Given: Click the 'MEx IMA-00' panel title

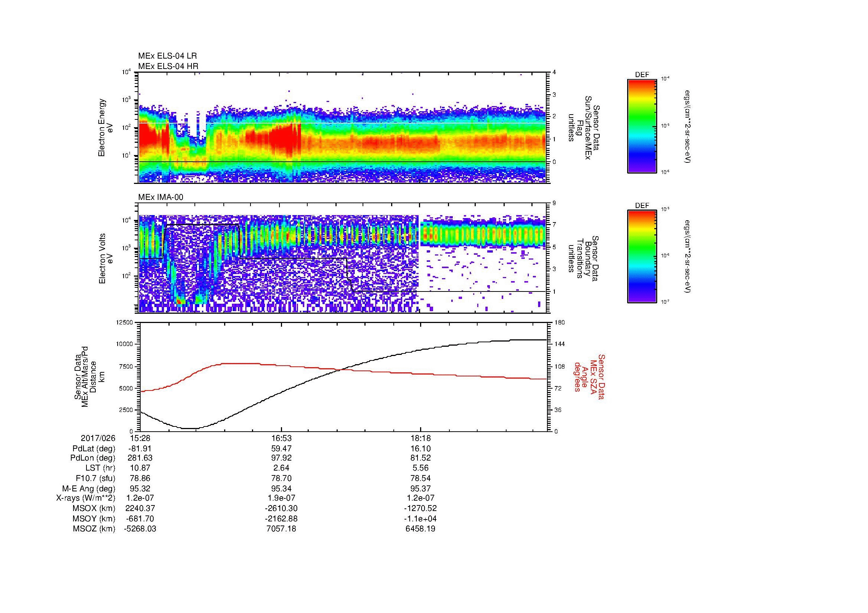Looking at the screenshot, I should [x=161, y=197].
